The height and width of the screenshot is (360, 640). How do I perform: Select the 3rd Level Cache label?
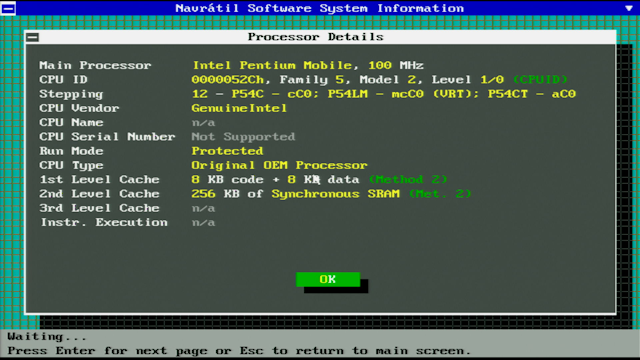[99, 208]
